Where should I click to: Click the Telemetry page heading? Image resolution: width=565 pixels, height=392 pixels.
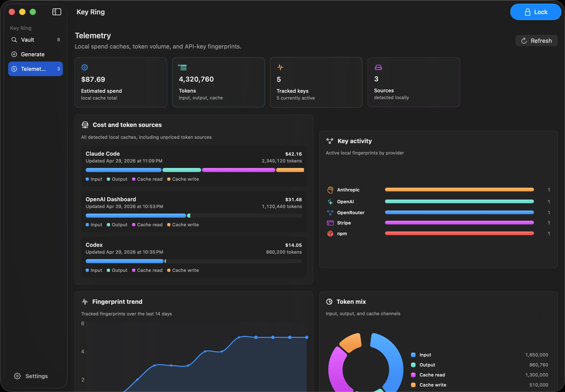point(93,36)
